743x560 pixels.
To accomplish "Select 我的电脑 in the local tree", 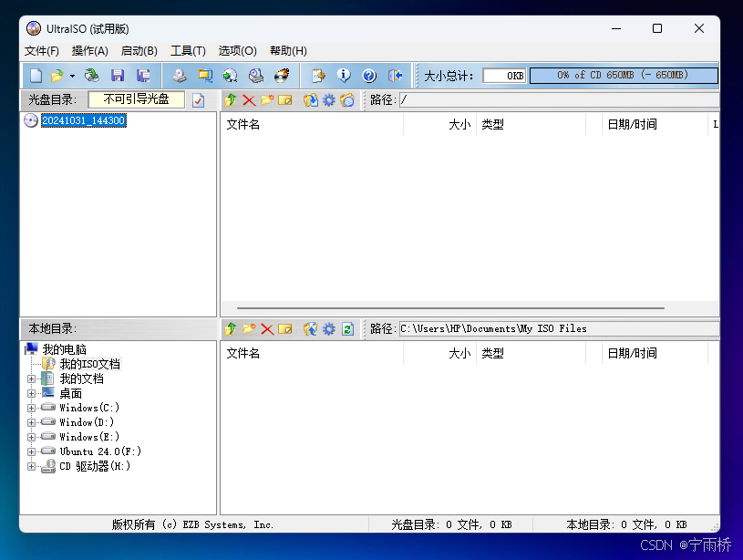I will [x=65, y=349].
